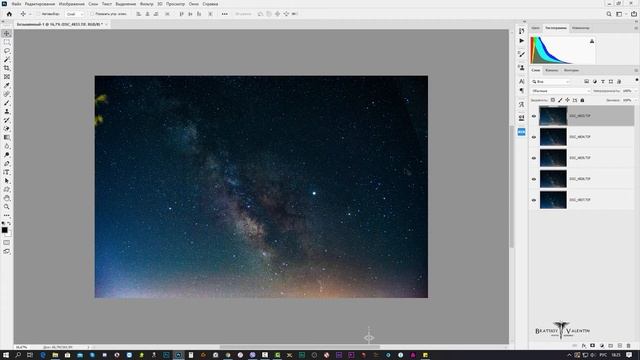Select the Move tool
640x360 pixels.
[7, 33]
